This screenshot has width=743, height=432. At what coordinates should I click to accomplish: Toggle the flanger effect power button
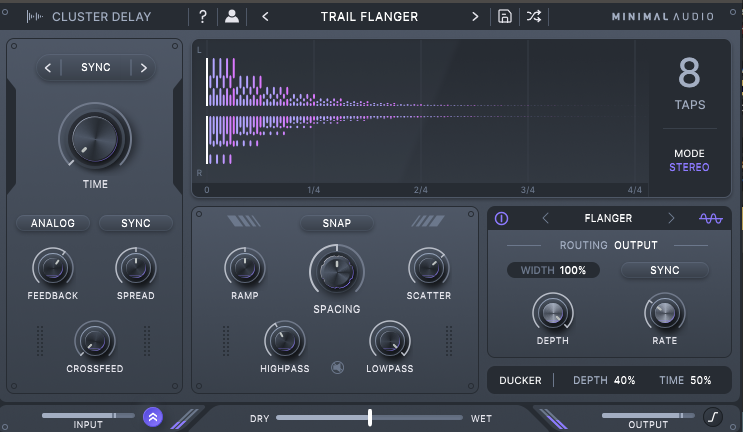tap(502, 218)
